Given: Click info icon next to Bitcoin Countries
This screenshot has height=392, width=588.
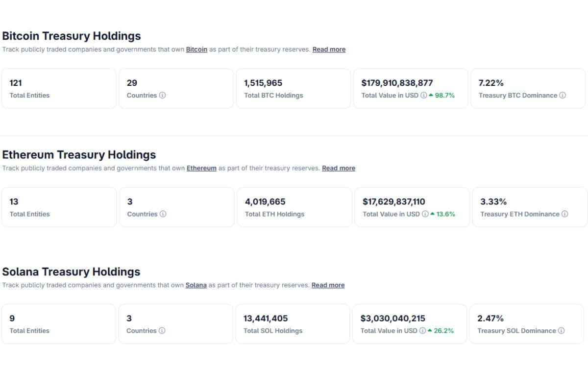Looking at the screenshot, I should 163,96.
